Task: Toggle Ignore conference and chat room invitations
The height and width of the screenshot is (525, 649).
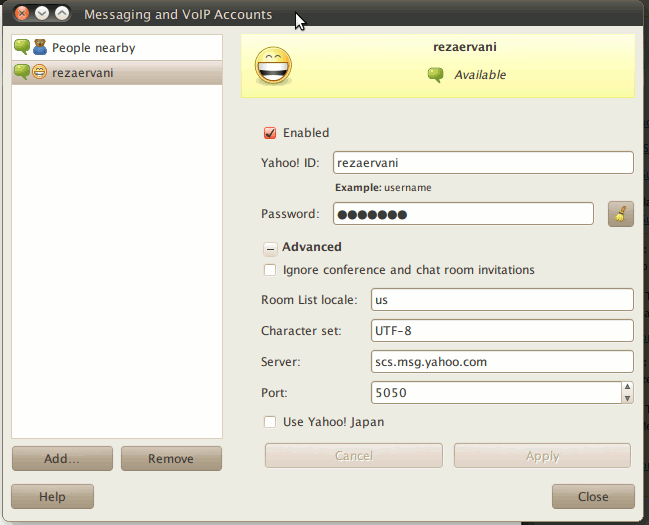Action: coord(270,270)
